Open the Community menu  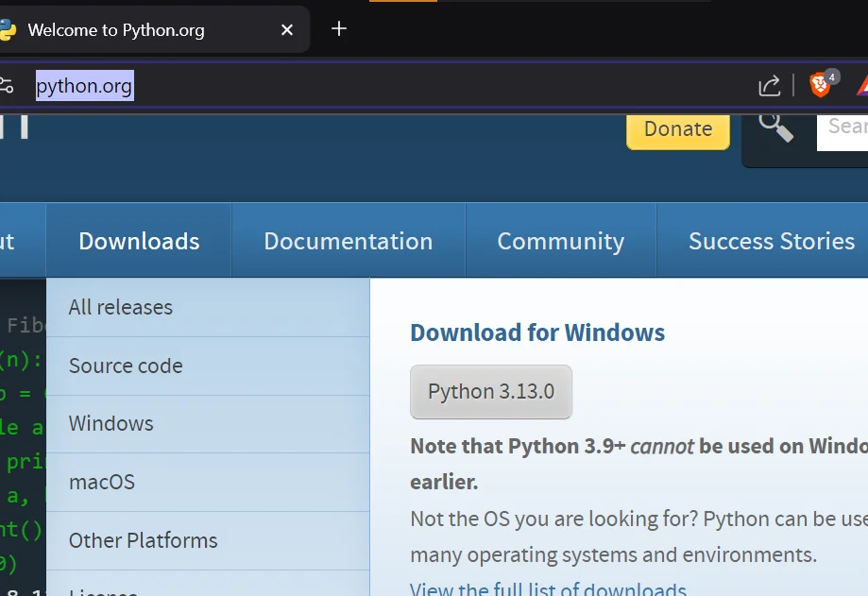point(561,241)
